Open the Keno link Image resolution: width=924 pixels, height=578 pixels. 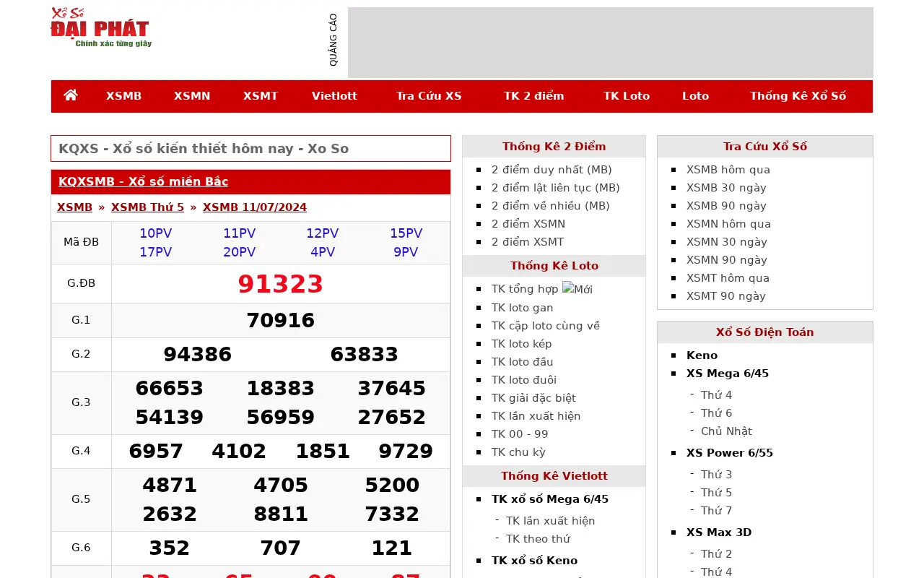point(702,355)
